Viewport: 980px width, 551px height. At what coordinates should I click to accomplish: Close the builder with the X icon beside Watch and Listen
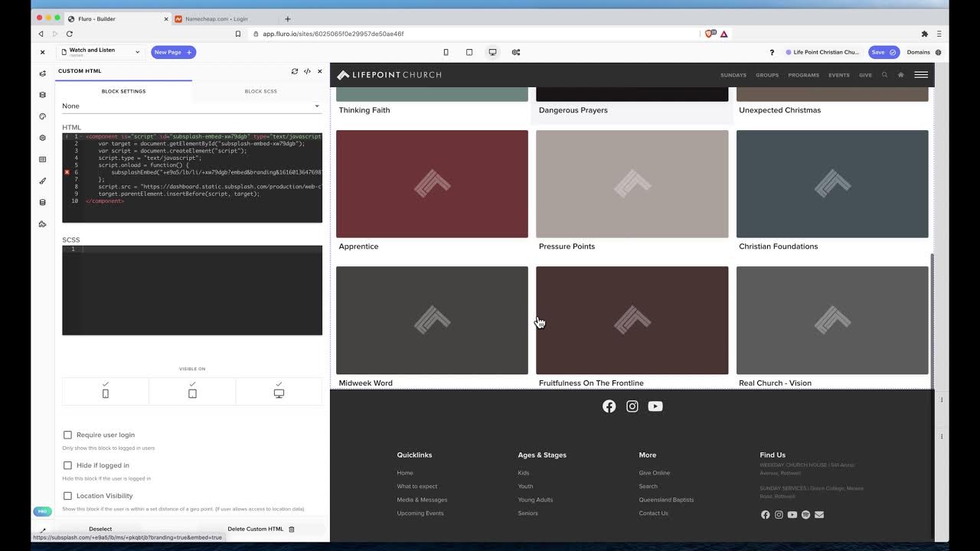tap(42, 52)
